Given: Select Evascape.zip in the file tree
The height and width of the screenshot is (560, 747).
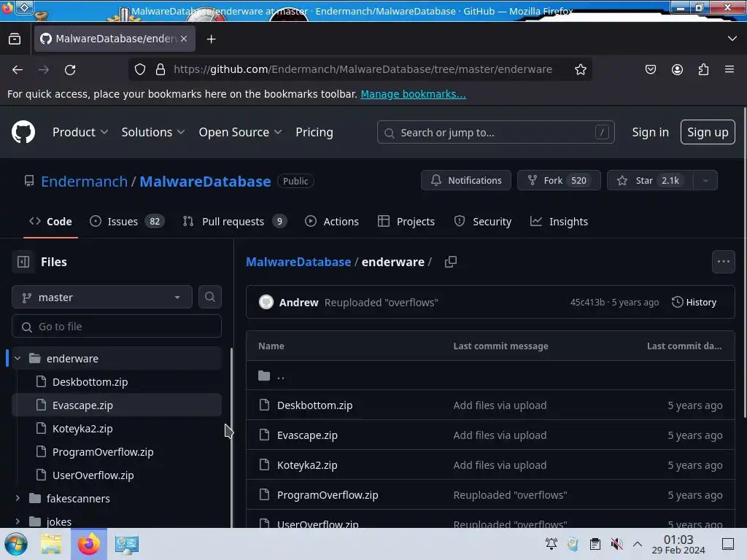Looking at the screenshot, I should point(117,405).
